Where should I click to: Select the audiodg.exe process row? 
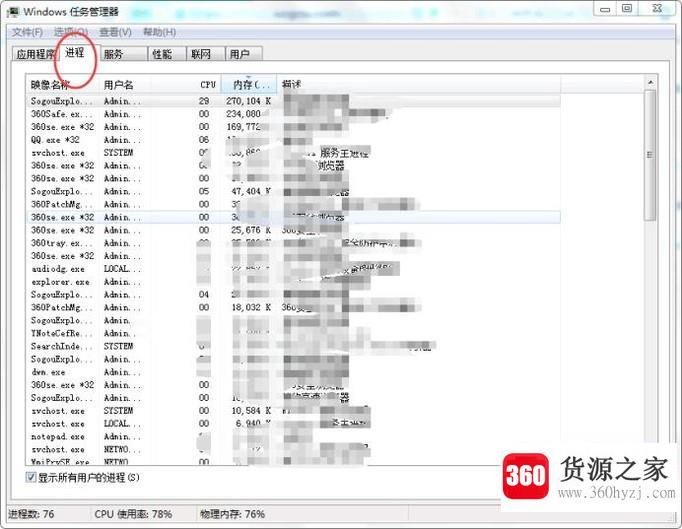(294, 269)
